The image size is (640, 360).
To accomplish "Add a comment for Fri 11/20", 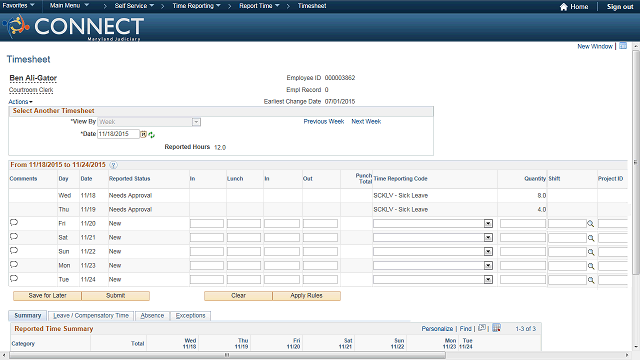I will click(14, 222).
